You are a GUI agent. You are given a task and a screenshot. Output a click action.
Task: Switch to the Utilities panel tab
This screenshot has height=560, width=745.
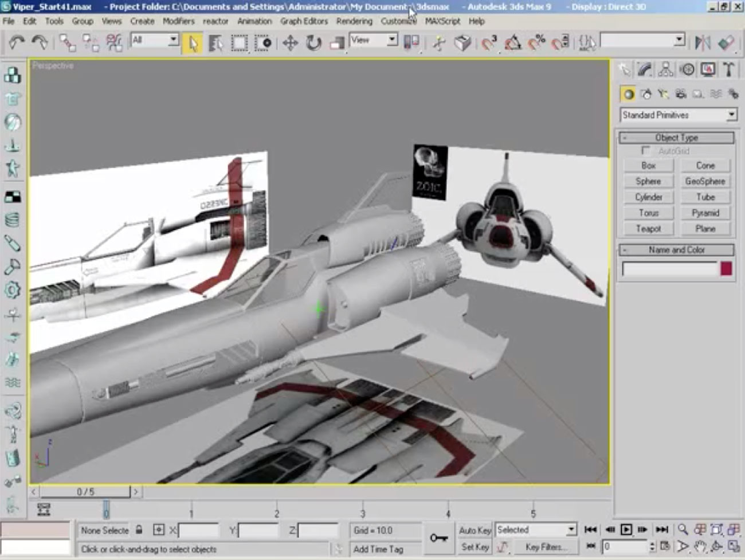(728, 70)
